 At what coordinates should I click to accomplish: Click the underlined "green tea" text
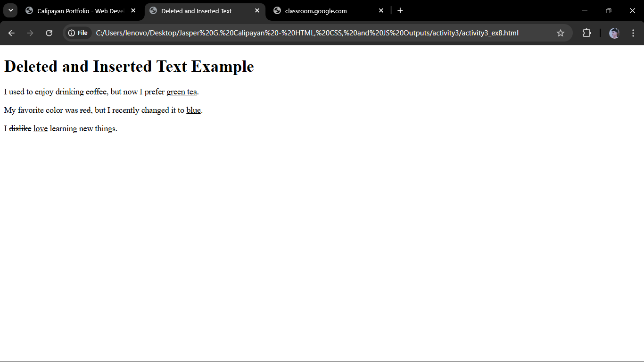[182, 92]
